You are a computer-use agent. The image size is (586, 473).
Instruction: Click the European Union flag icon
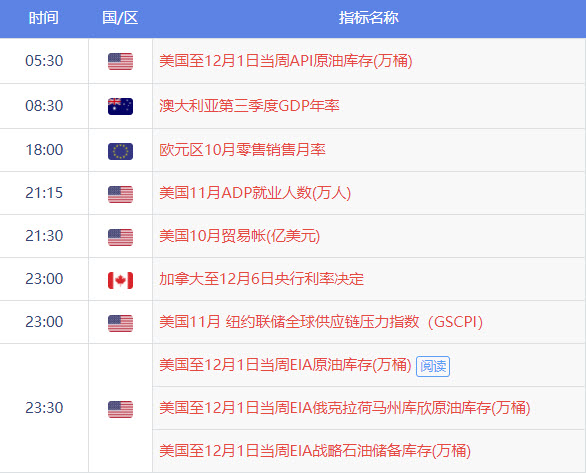coord(120,151)
